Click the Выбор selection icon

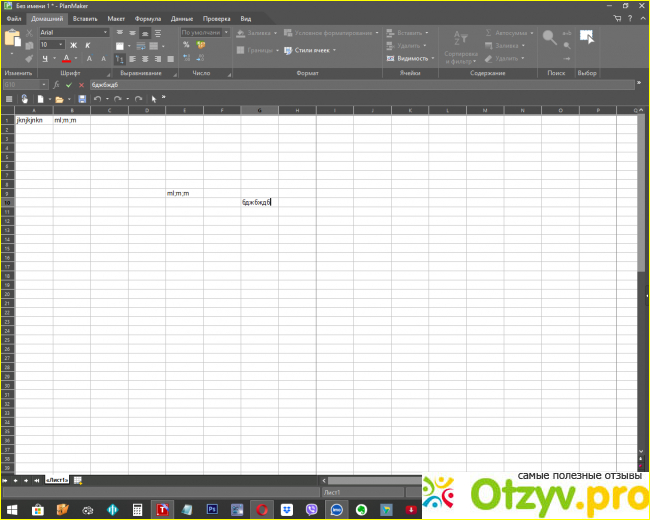coord(587,38)
